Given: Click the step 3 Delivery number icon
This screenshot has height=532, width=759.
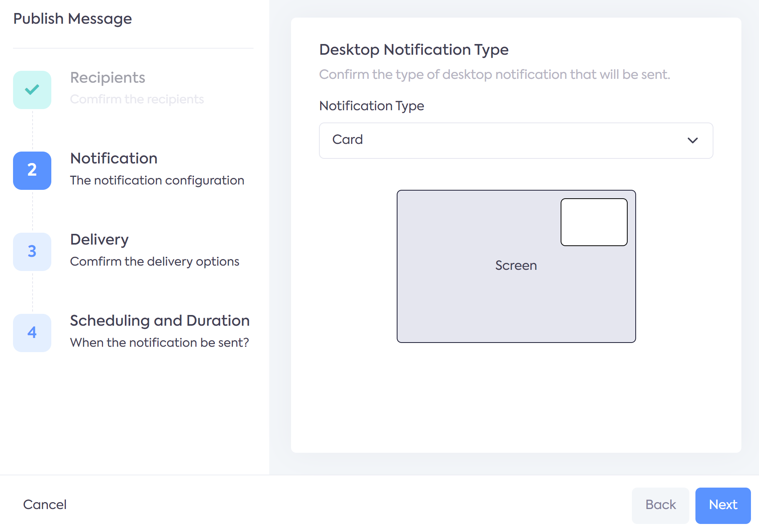Looking at the screenshot, I should pyautogui.click(x=32, y=252).
